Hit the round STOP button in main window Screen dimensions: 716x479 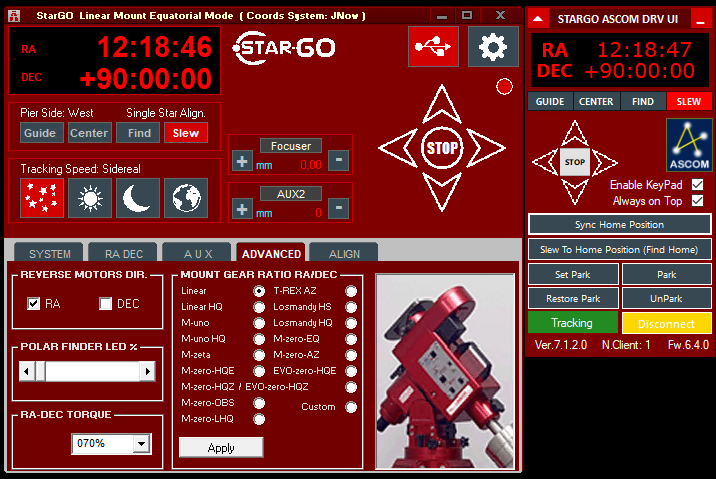coord(442,148)
